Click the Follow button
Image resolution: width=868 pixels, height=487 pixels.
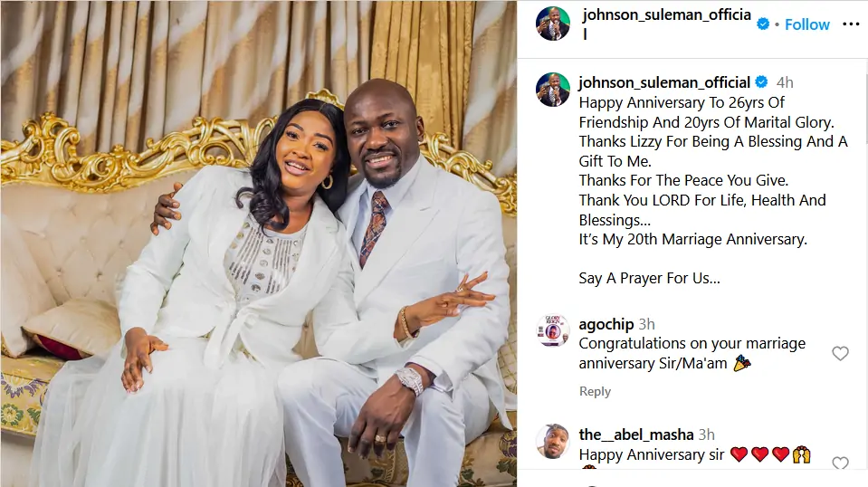(x=807, y=24)
